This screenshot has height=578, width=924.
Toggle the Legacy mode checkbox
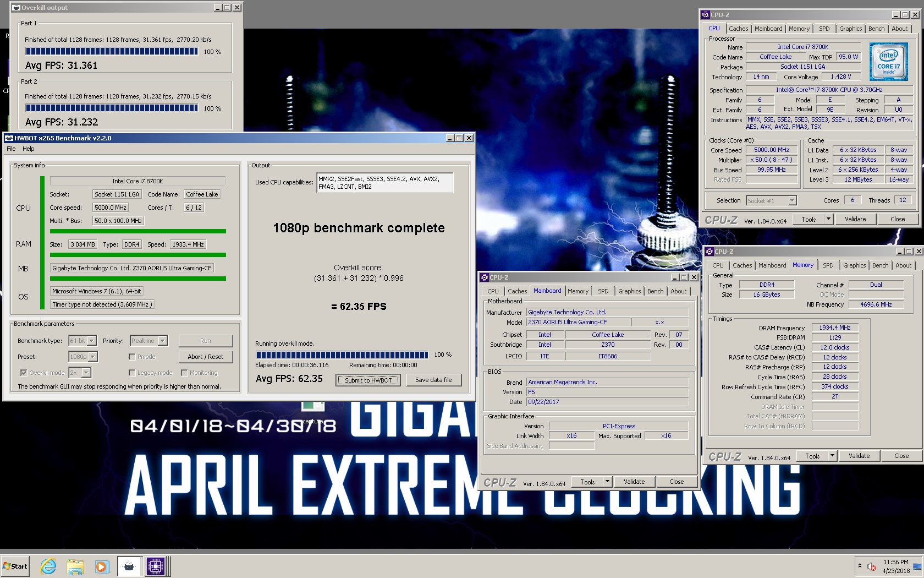[132, 373]
